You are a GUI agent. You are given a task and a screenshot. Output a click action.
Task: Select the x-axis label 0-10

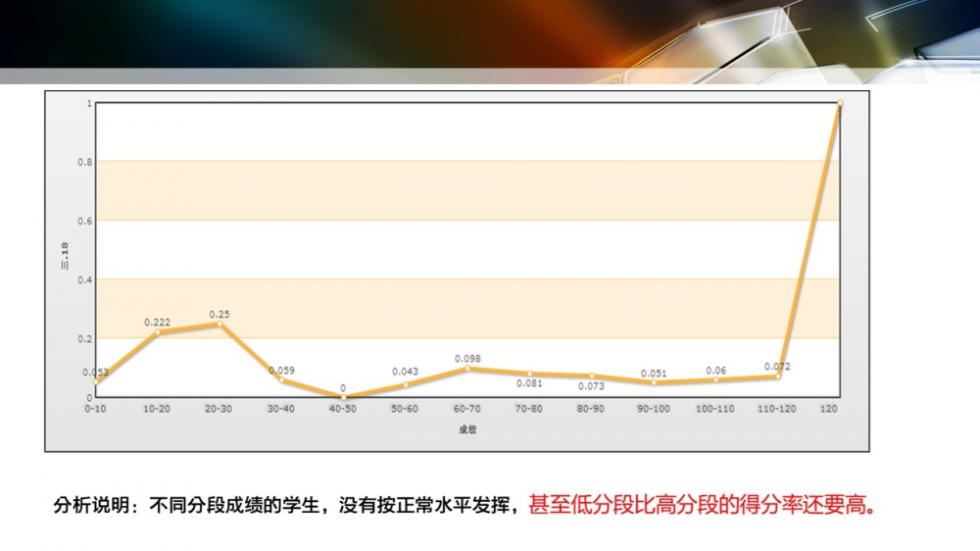[95, 409]
